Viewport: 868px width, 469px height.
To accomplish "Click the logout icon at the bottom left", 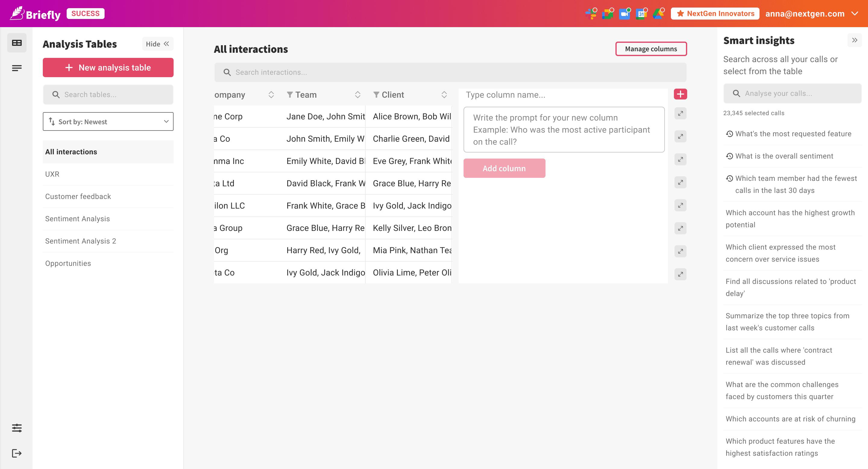I will point(17,453).
